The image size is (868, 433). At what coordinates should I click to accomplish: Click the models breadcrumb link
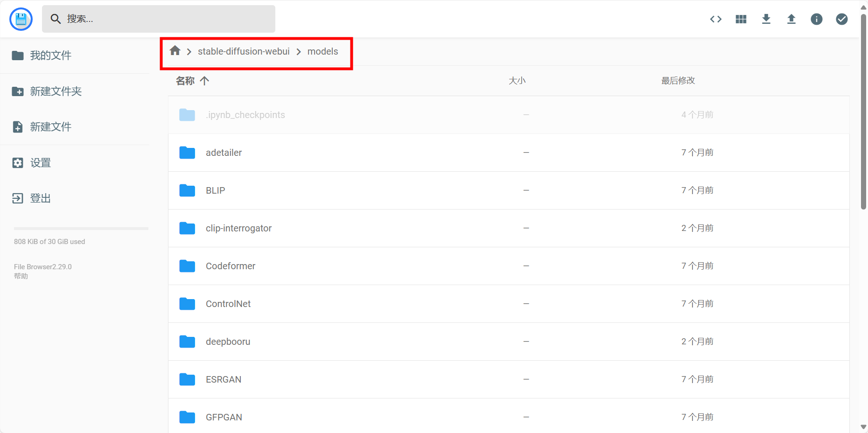(x=322, y=51)
